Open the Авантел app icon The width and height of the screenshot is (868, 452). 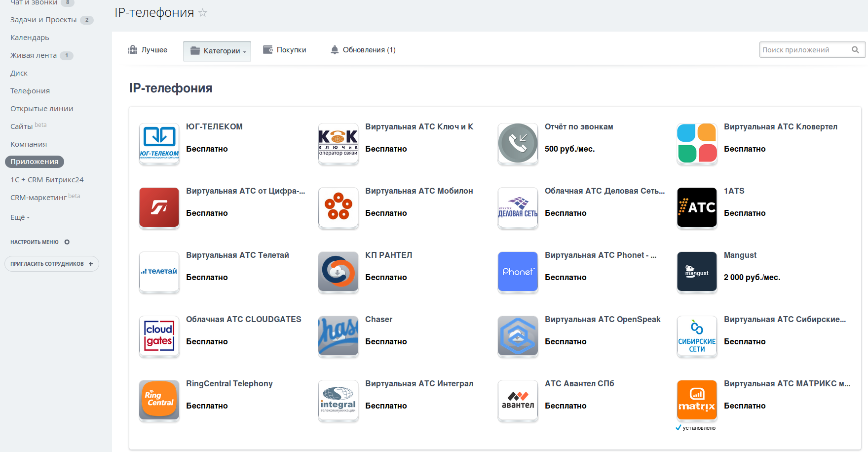pos(518,400)
